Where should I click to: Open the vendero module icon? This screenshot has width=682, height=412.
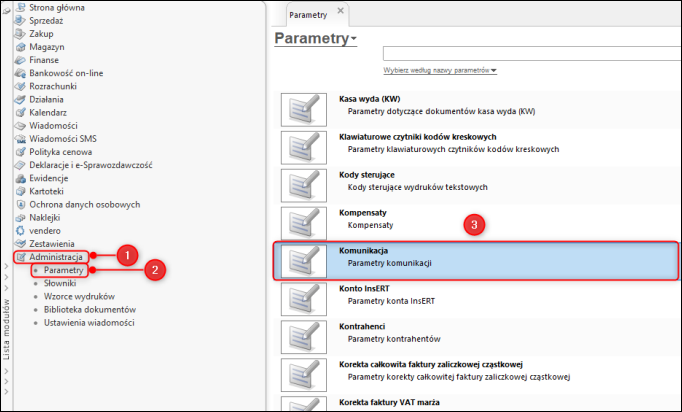(20, 230)
